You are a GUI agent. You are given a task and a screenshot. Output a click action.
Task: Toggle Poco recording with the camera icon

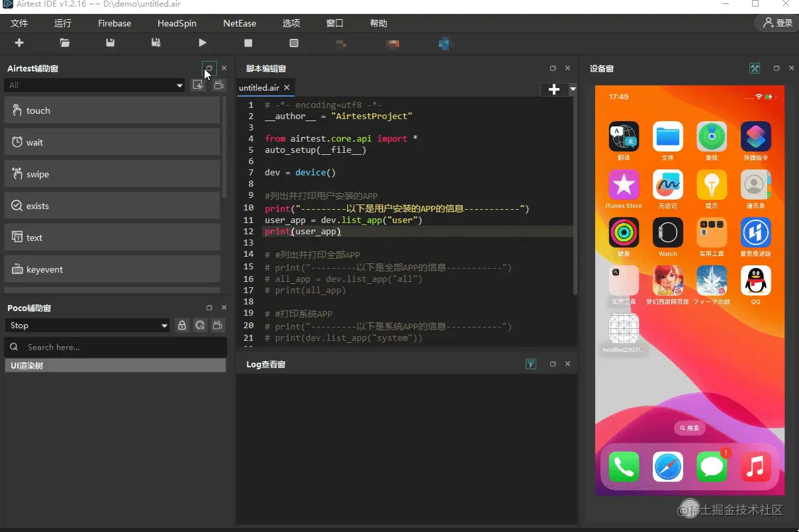point(217,326)
